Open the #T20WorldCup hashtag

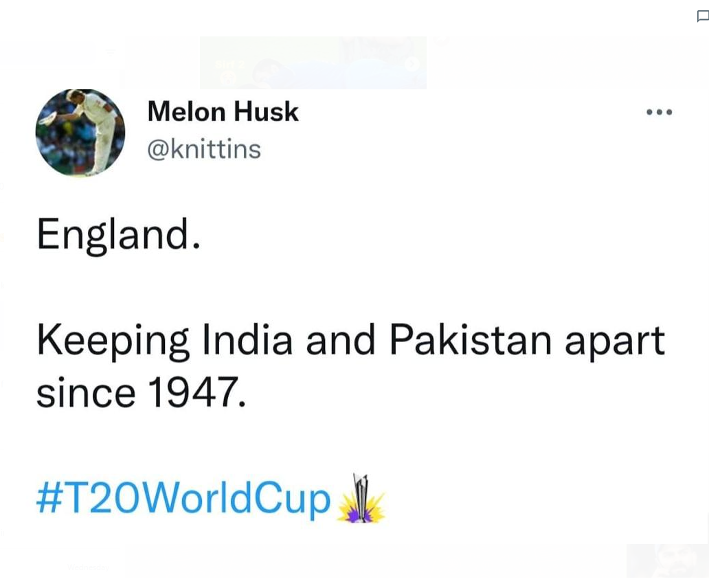coord(183,499)
